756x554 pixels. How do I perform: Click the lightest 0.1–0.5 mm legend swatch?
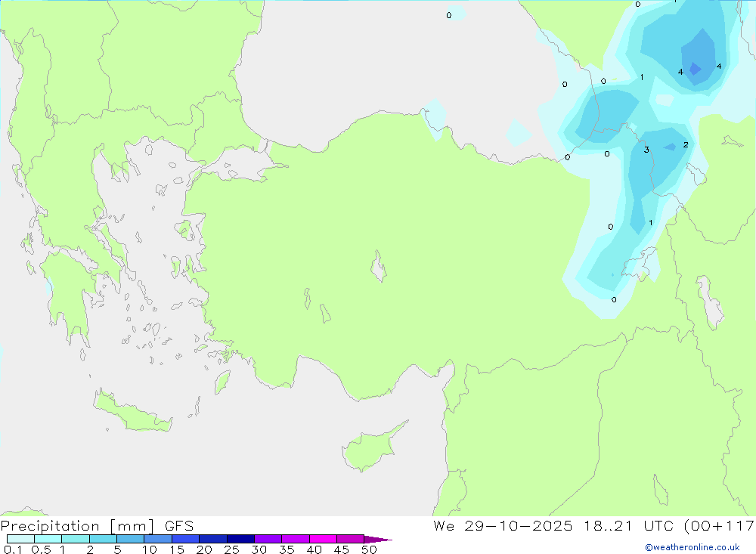20,539
